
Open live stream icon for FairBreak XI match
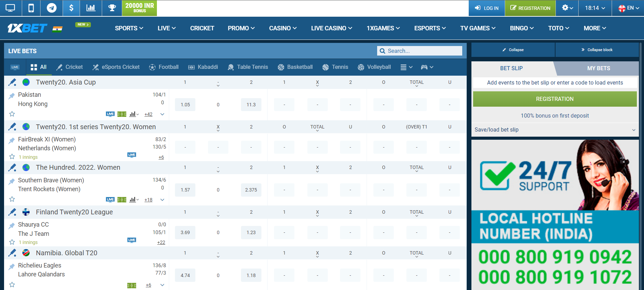132,155
